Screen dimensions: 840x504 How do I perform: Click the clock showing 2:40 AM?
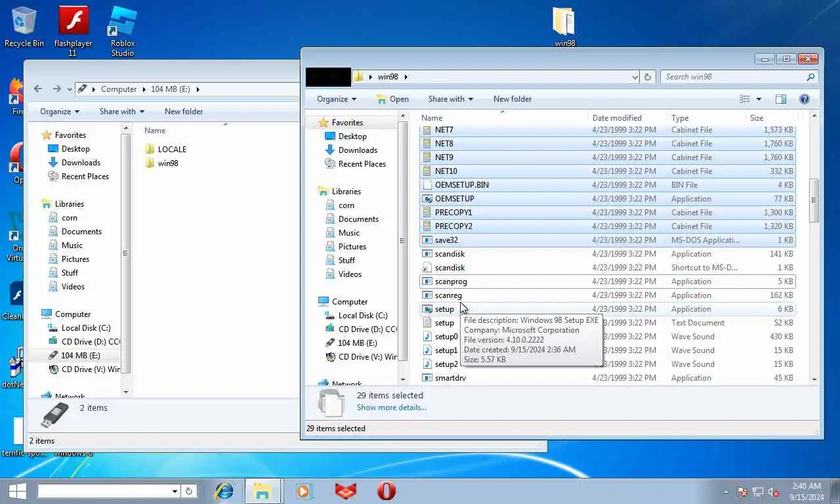(x=806, y=486)
